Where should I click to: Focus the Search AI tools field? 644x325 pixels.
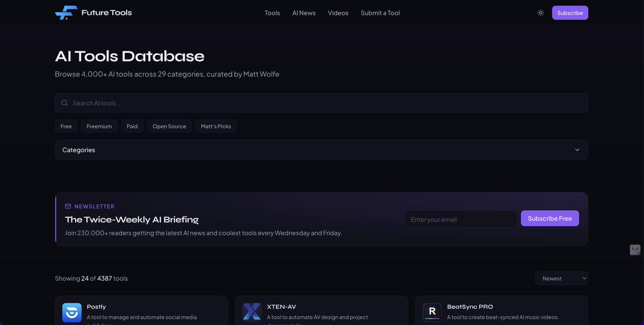point(321,103)
